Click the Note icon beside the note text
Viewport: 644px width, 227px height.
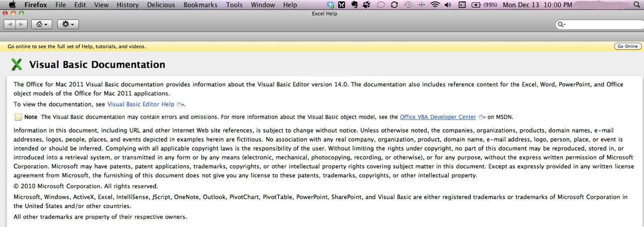pyautogui.click(x=18, y=117)
